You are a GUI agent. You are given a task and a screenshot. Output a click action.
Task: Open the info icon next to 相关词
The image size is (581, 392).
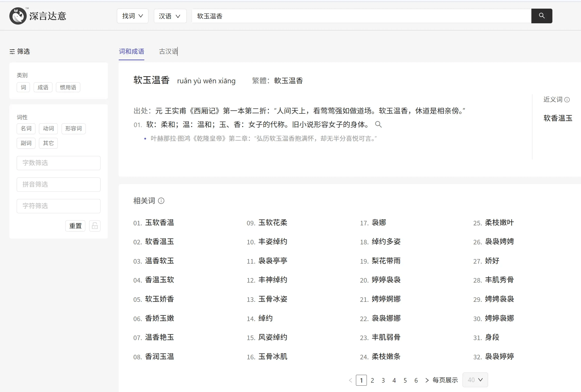click(161, 201)
